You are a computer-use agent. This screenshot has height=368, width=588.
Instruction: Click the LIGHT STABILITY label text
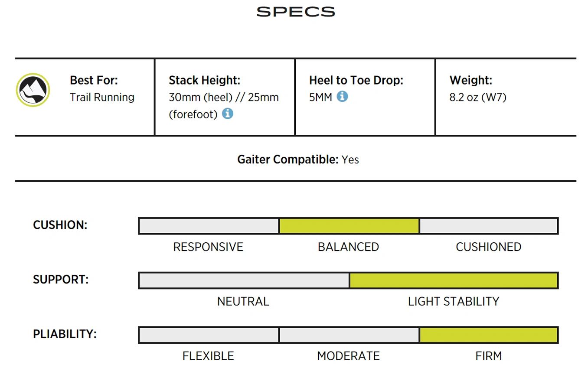coord(454,301)
